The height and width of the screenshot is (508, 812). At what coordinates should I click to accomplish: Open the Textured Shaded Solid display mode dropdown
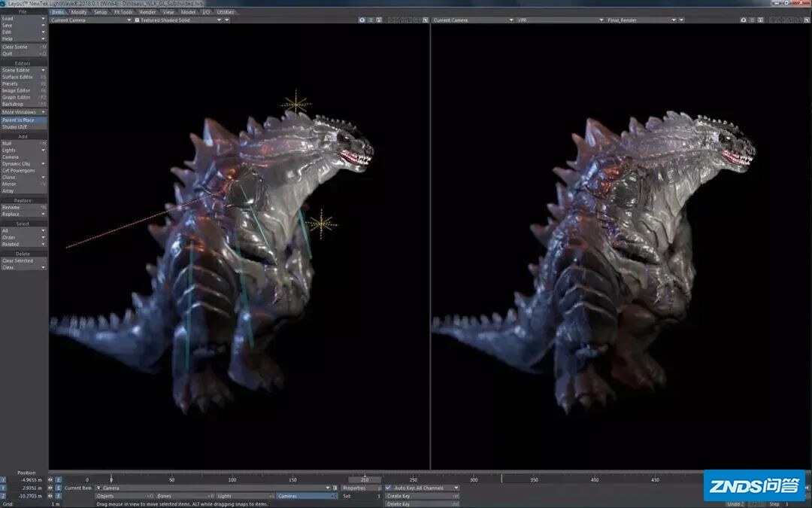point(177,20)
